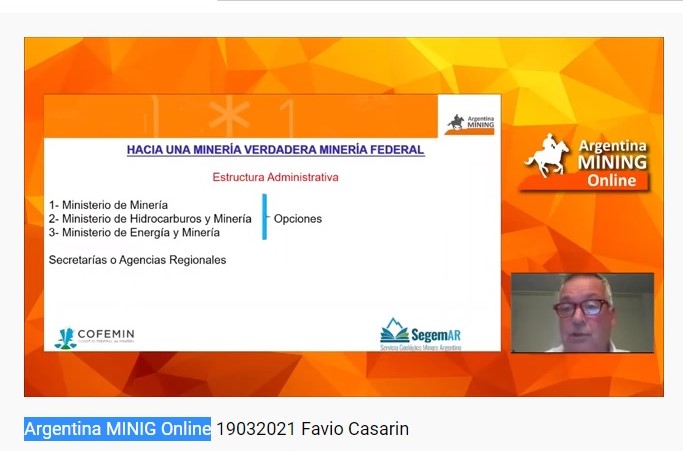Click the slide heading 'HACIA UNA MINERÍA VERDADERA MINERÍA FEDERAL'

point(276,149)
